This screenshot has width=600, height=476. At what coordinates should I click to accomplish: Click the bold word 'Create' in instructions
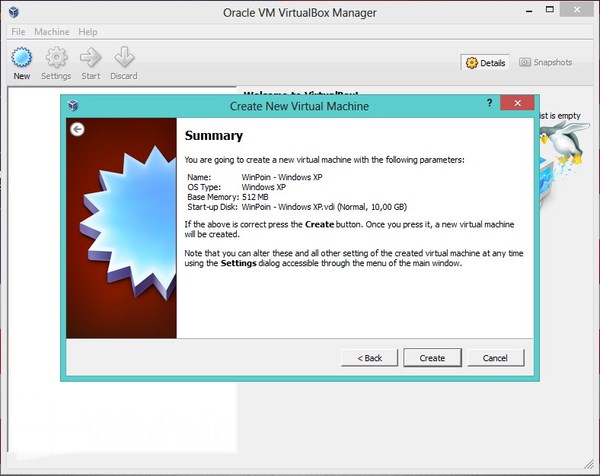(x=320, y=224)
